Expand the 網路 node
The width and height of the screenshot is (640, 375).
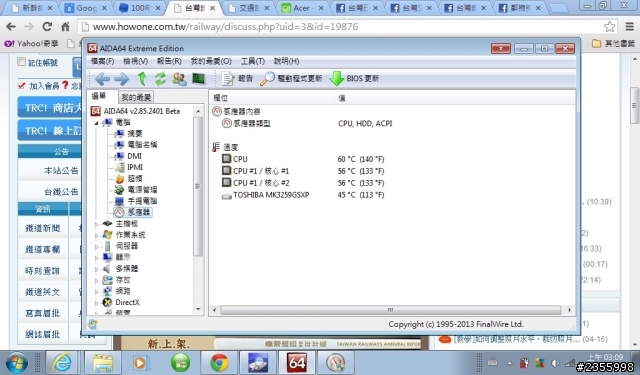click(x=97, y=291)
